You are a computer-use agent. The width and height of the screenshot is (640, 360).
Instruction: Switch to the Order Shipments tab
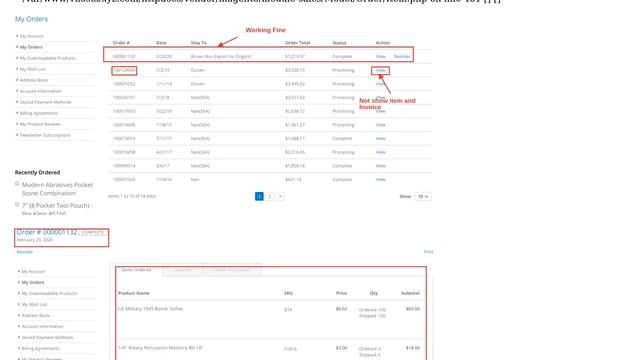tap(231, 270)
